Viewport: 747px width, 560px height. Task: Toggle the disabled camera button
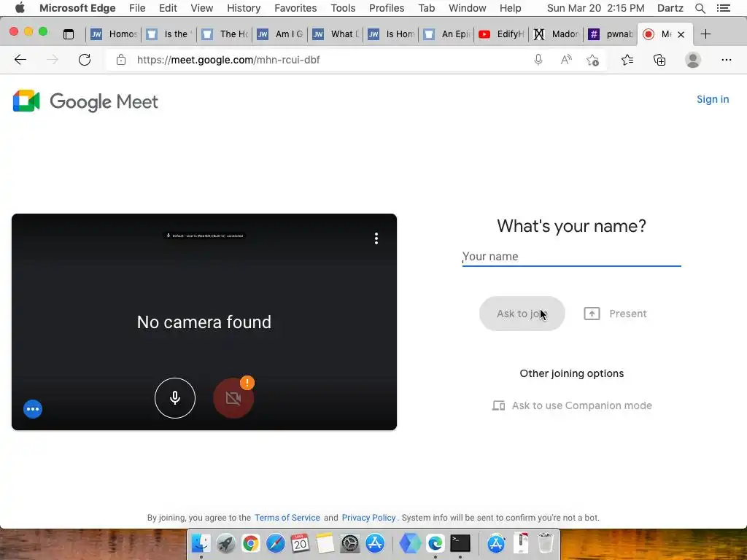point(233,398)
